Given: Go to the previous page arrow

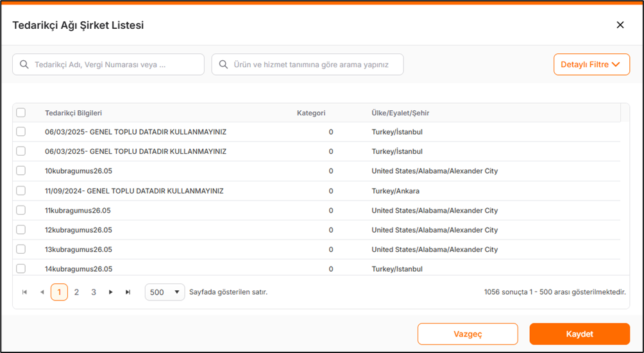Looking at the screenshot, I should pyautogui.click(x=42, y=292).
